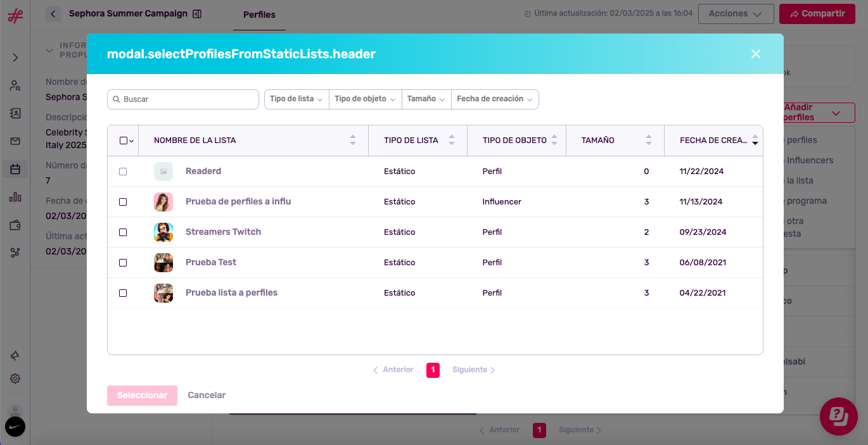
Task: Click the date 06/08/2021 cell
Action: point(703,263)
